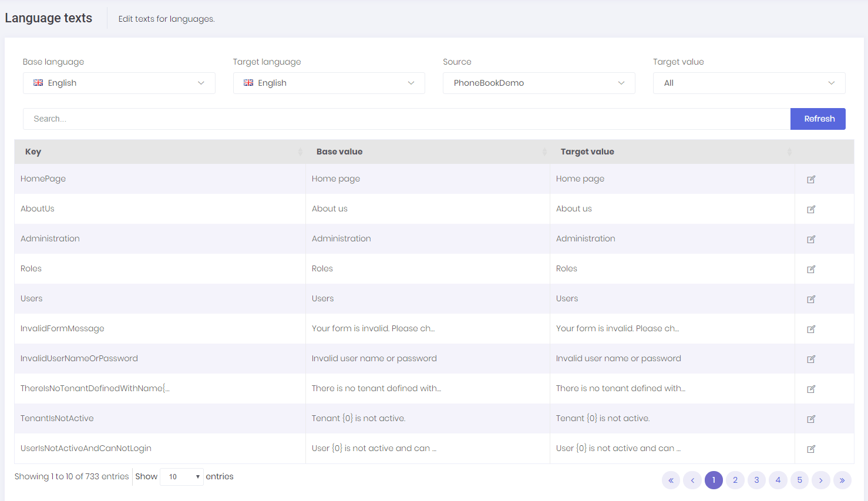Image resolution: width=868 pixels, height=501 pixels.
Task: Open the Source dropdown showing PhoneBookDemo
Action: click(x=539, y=83)
